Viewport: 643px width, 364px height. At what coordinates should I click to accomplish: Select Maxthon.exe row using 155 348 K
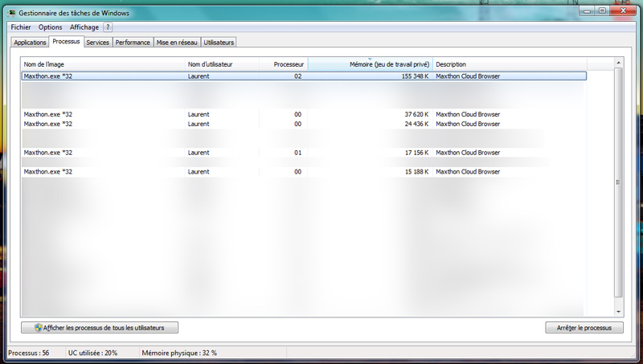pyautogui.click(x=304, y=76)
